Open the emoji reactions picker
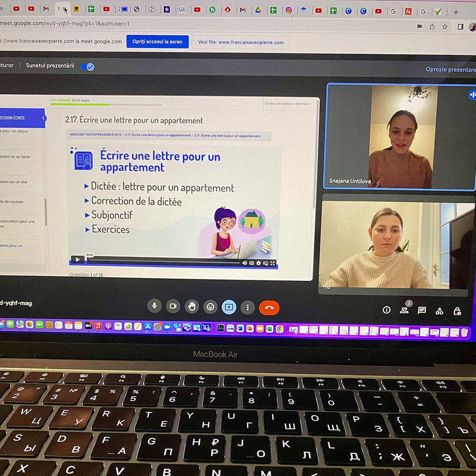The width and height of the screenshot is (476, 476). [x=211, y=307]
